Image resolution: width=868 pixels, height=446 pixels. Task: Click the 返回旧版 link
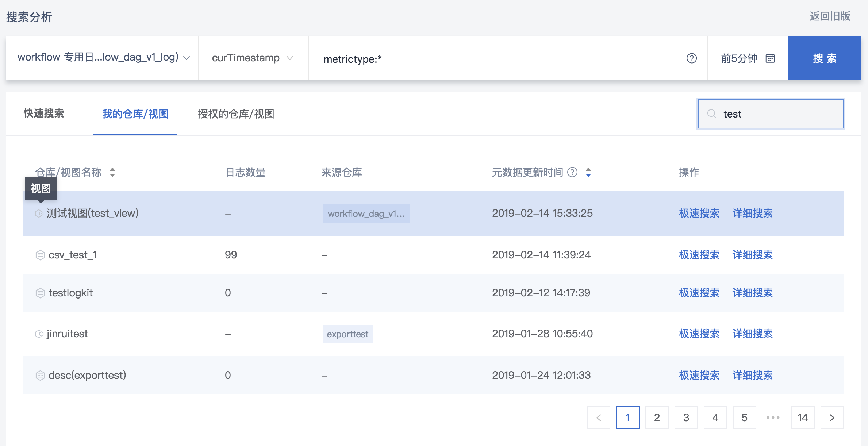point(830,16)
